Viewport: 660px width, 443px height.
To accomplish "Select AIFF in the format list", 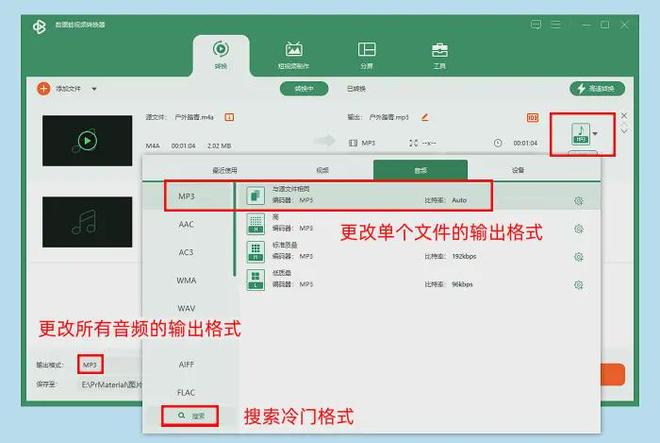I will (x=186, y=365).
